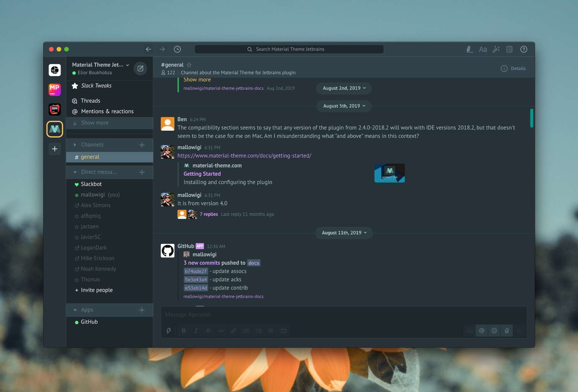578x392 pixels.
Task: Add a new workspace with plus
Action: (x=55, y=149)
